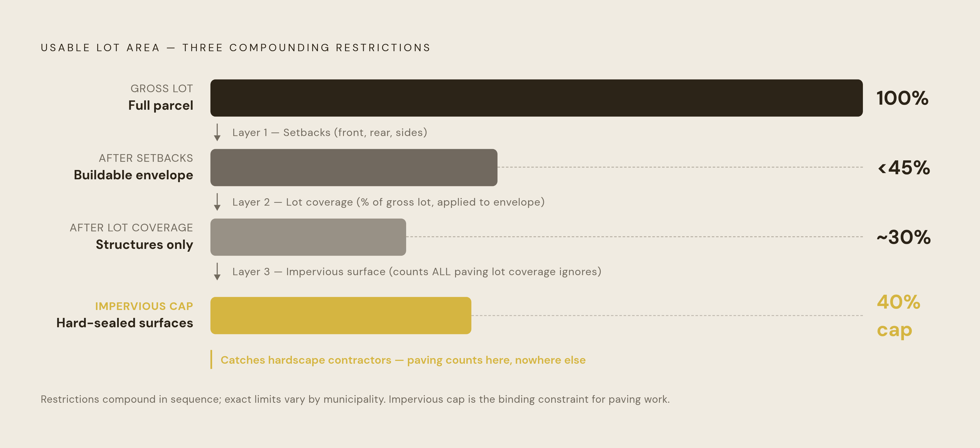980x448 pixels.
Task: Click the IMPERVIOUS CAP yellow heading
Action: 144,306
